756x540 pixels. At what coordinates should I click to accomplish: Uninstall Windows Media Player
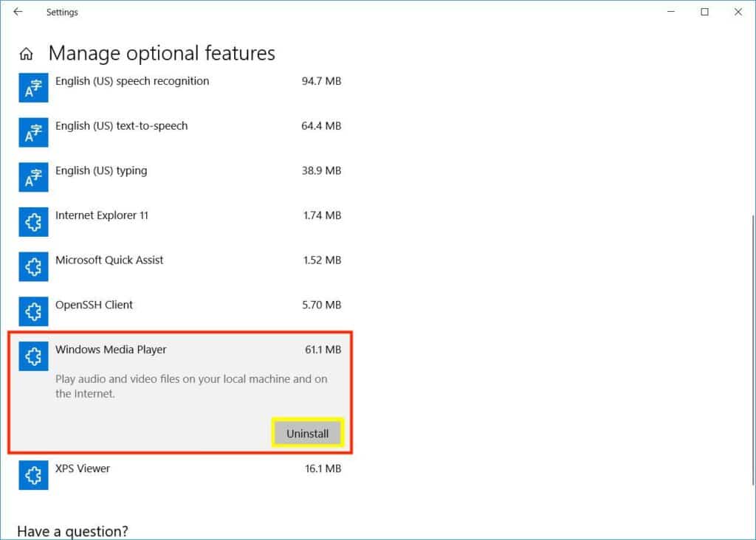pyautogui.click(x=307, y=433)
